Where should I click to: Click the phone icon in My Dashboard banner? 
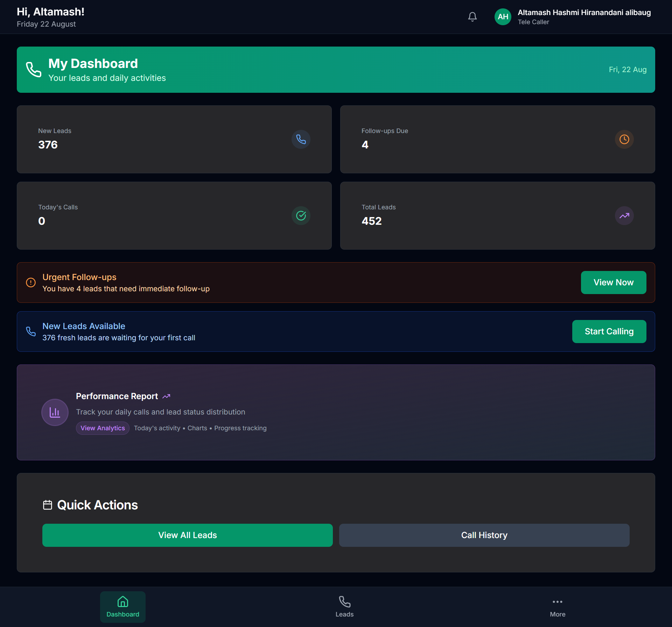(34, 70)
